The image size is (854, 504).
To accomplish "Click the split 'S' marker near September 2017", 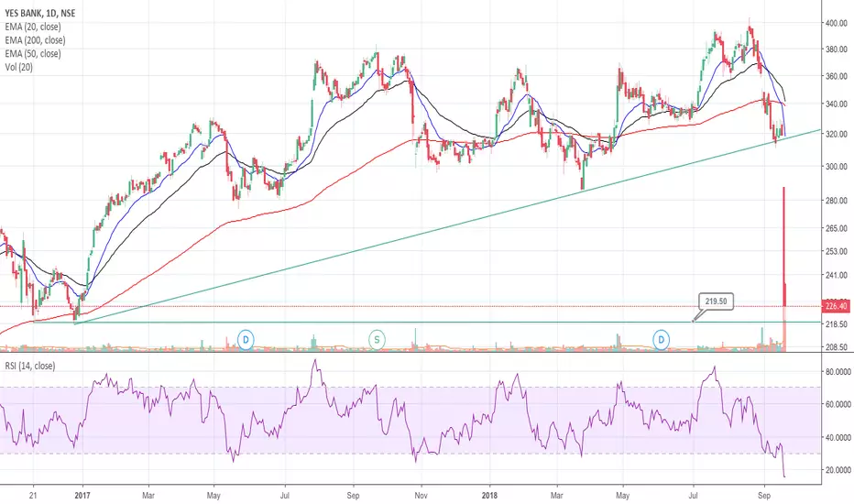I will (377, 340).
